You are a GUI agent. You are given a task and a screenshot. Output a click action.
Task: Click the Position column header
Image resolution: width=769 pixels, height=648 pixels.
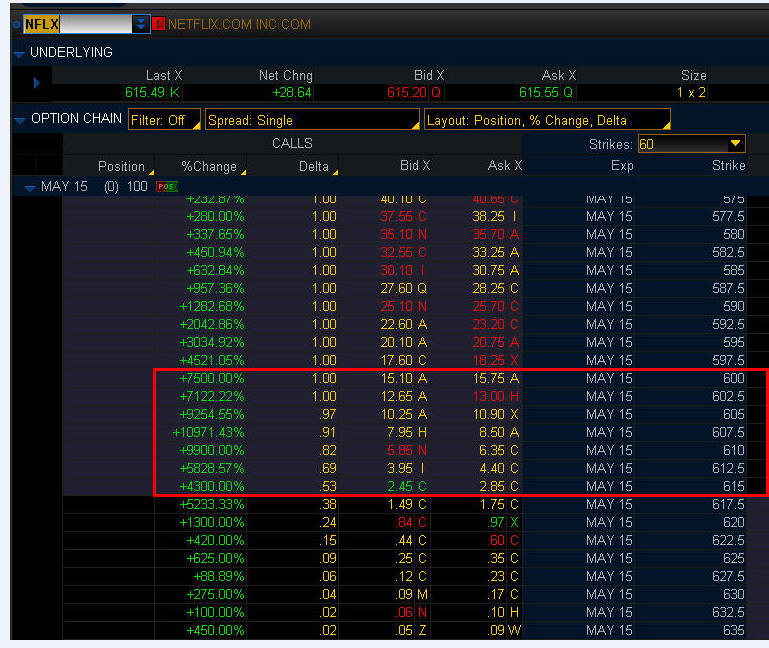(x=121, y=166)
